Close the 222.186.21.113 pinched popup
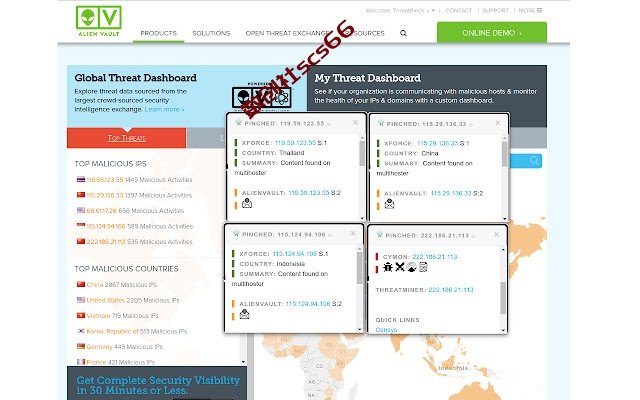This screenshot has height=400, width=640. [496, 234]
